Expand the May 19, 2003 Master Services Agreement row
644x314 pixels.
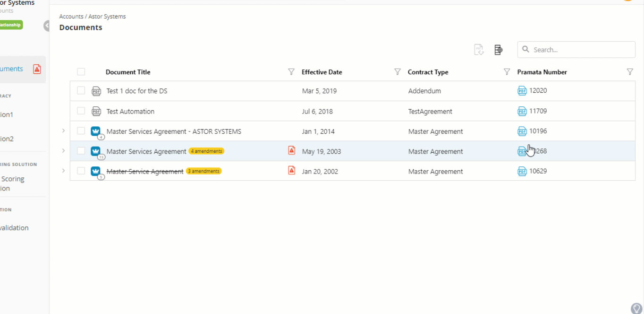(x=63, y=151)
